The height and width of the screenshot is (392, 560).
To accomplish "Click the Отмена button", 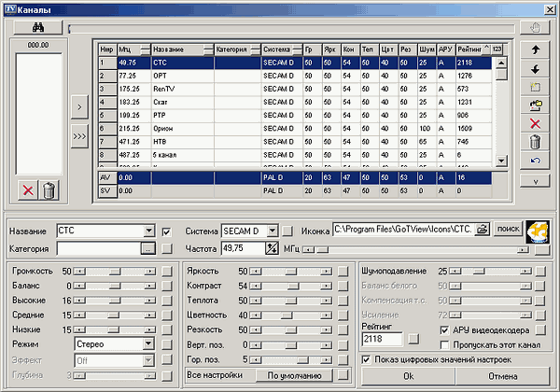I will coord(504,376).
